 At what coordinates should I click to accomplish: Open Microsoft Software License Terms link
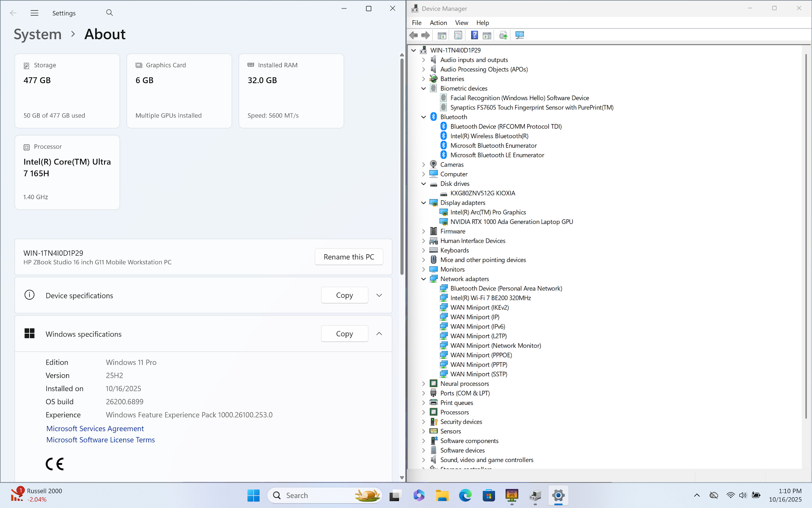(100, 440)
